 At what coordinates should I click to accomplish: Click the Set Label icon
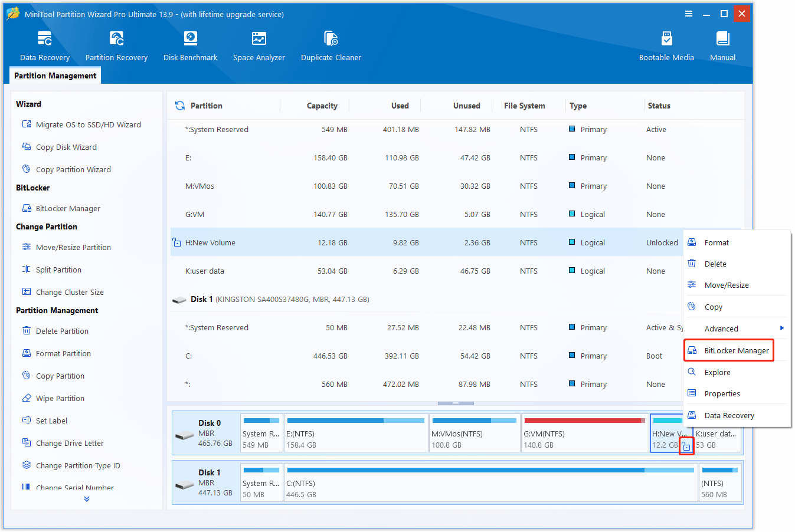point(27,421)
